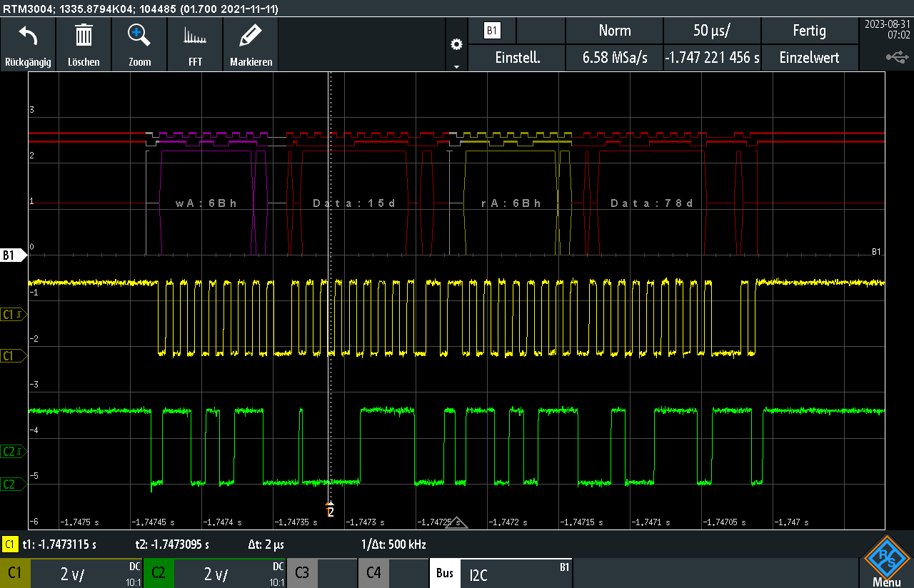This screenshot has width=914, height=588.
Task: Toggle channel C2 in bottom bar
Action: (x=159, y=572)
